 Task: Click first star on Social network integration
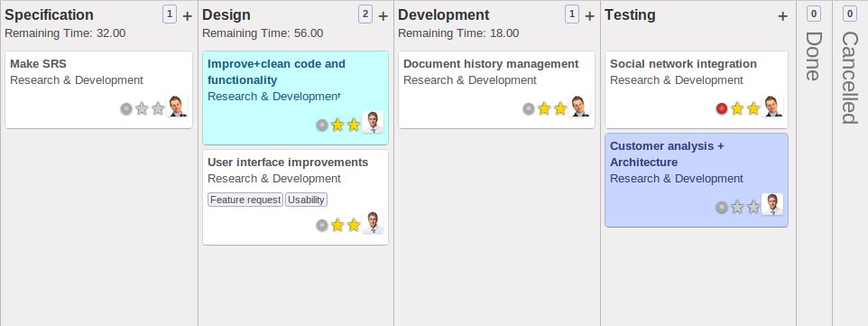pyautogui.click(x=737, y=108)
